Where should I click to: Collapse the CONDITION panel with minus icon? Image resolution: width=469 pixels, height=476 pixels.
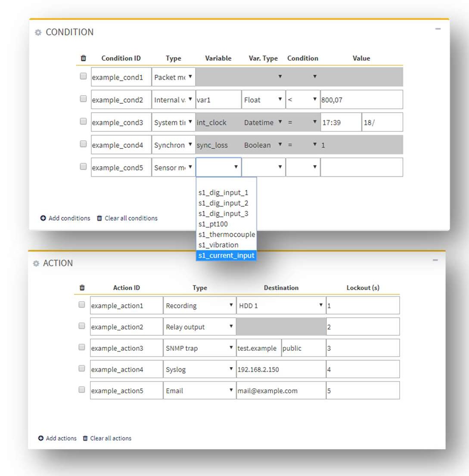[x=438, y=29]
